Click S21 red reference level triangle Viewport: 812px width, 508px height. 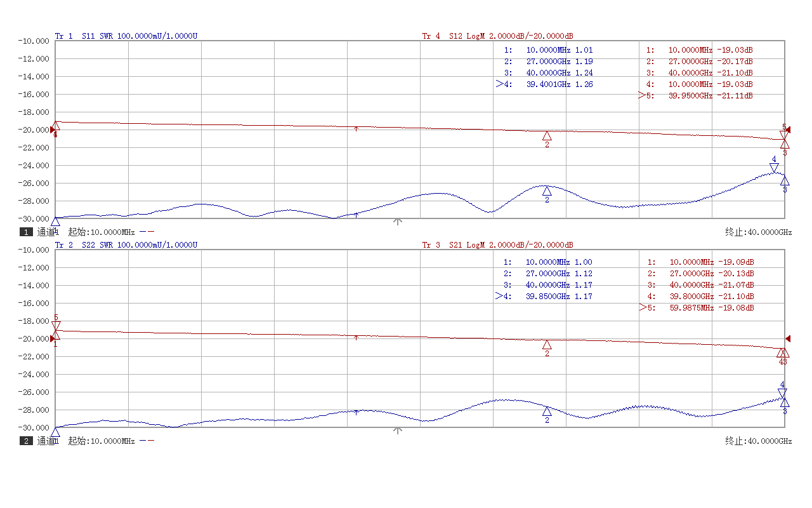[788, 338]
